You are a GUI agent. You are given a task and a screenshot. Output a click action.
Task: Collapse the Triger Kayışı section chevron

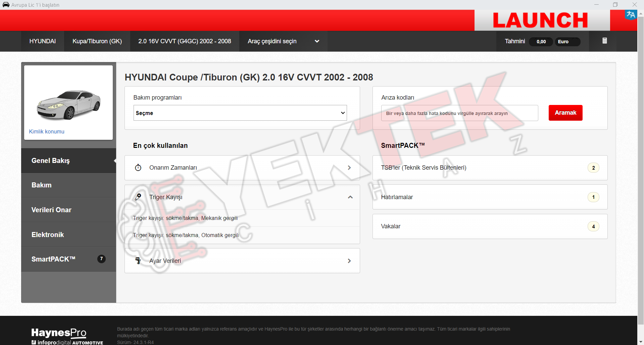click(x=350, y=197)
